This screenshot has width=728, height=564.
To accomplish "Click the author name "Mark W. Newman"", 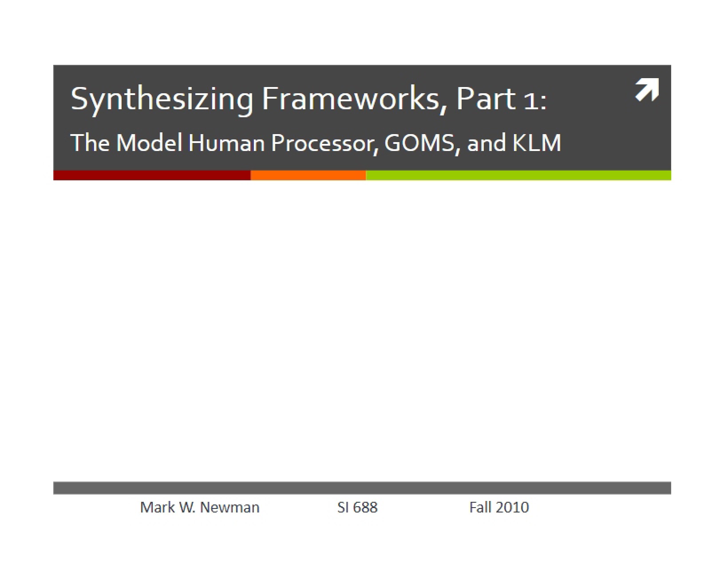I will (x=200, y=507).
